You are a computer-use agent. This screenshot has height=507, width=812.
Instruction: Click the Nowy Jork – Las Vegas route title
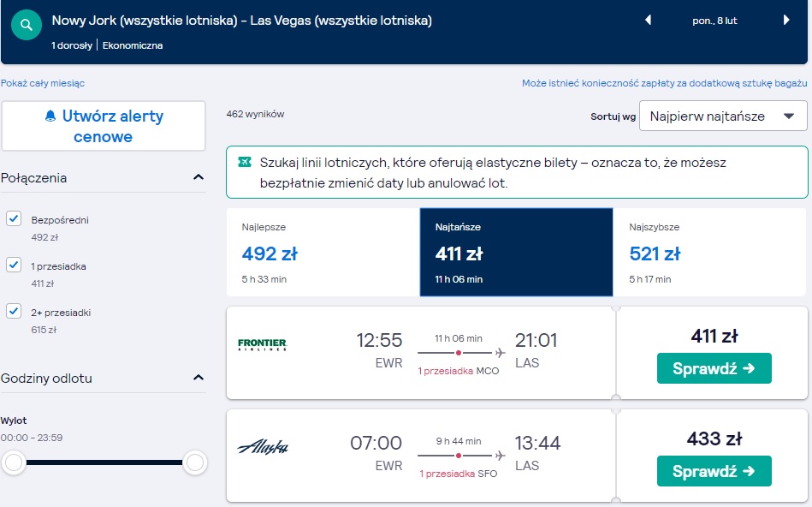(x=242, y=21)
